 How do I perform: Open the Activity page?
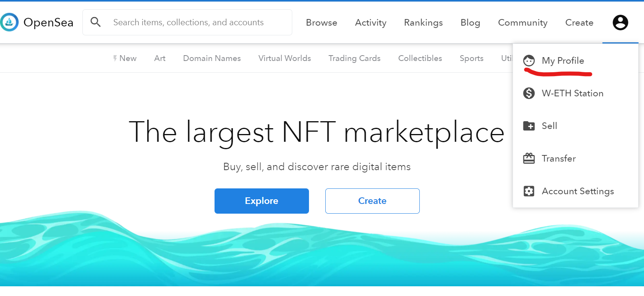tap(371, 23)
